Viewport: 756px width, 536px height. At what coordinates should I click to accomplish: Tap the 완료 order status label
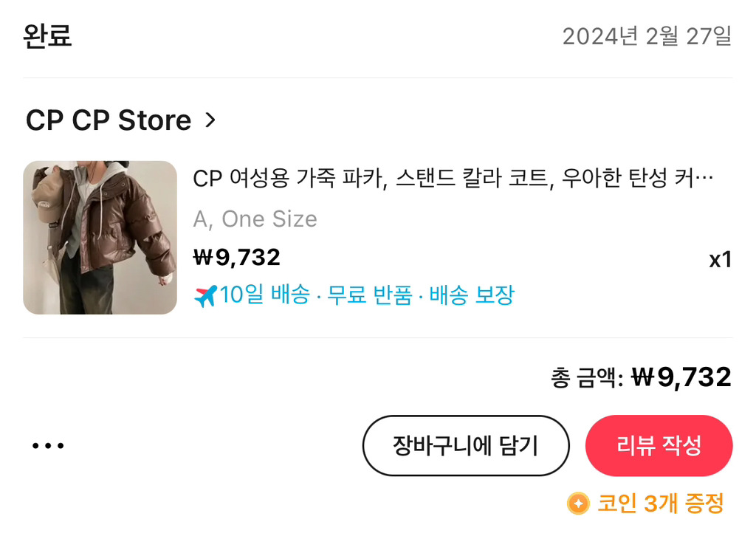pyautogui.click(x=47, y=36)
